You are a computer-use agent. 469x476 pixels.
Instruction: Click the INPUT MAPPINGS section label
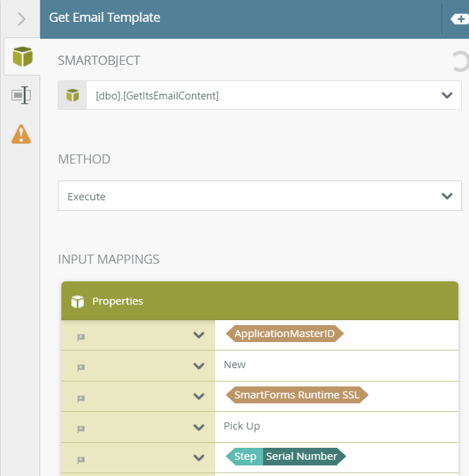(x=109, y=260)
